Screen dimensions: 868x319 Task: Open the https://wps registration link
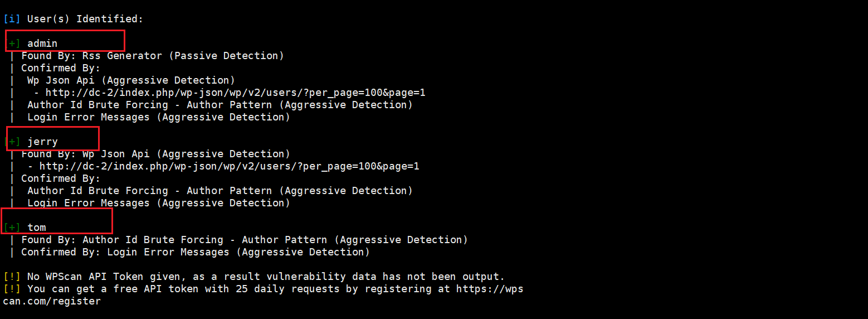click(490, 289)
